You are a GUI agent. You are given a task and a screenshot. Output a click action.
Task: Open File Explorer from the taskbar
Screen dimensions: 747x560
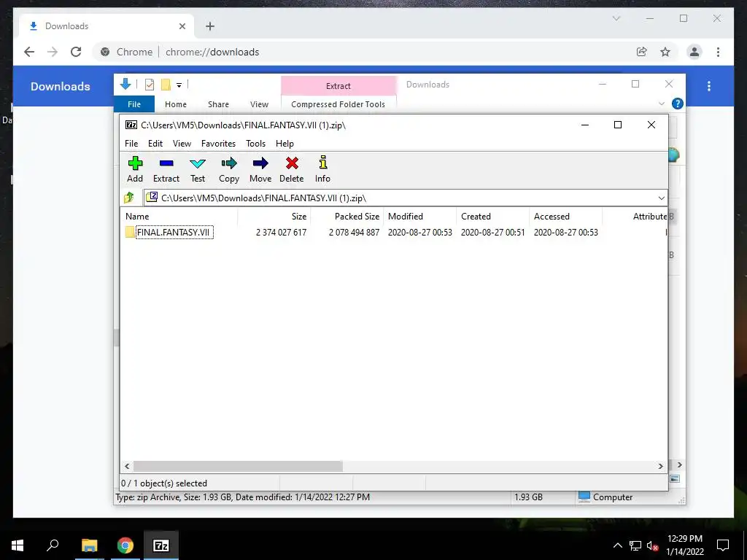click(x=89, y=545)
